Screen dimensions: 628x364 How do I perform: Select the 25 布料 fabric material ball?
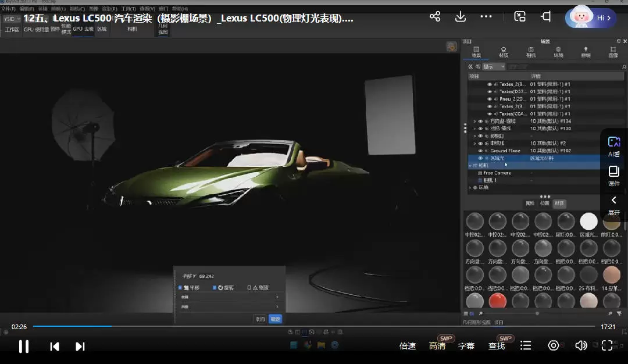(x=588, y=275)
